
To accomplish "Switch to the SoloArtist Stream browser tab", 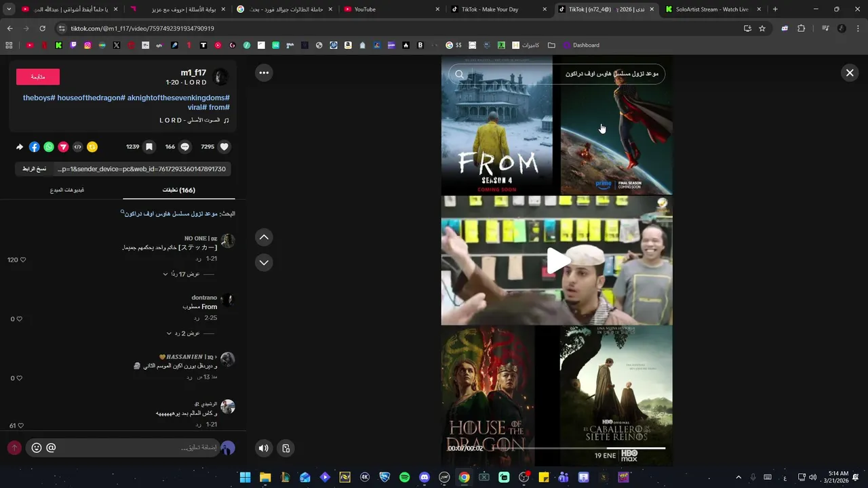I will pyautogui.click(x=712, y=9).
